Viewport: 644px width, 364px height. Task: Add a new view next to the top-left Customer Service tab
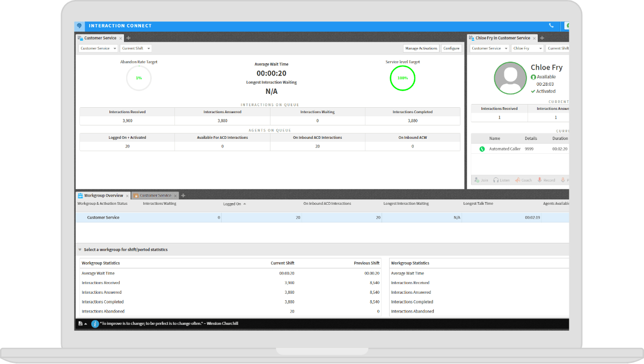(x=128, y=38)
